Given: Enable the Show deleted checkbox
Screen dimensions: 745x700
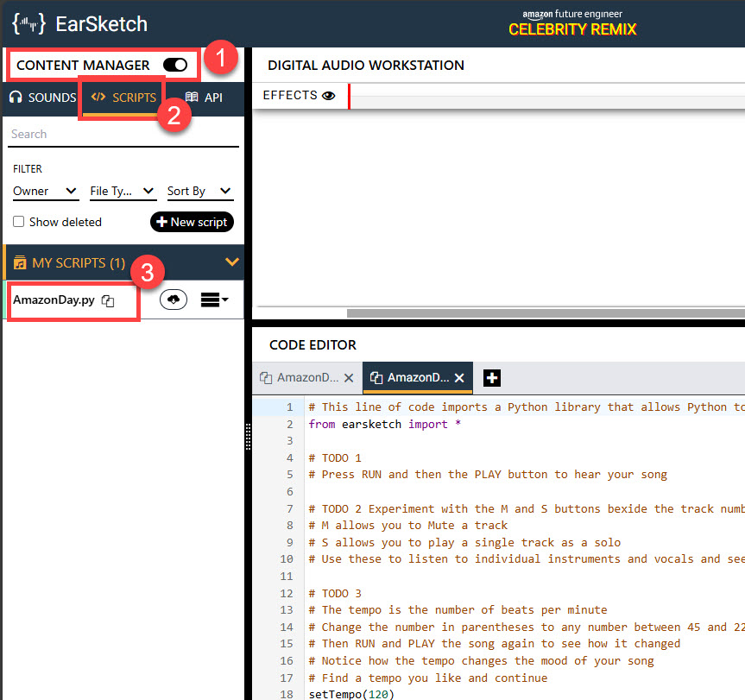Looking at the screenshot, I should [18, 221].
